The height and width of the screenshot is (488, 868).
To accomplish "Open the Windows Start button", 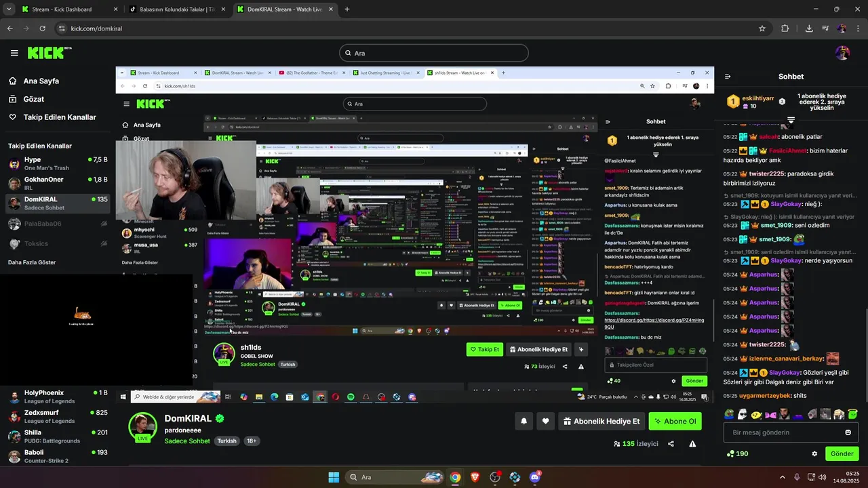I will (334, 477).
